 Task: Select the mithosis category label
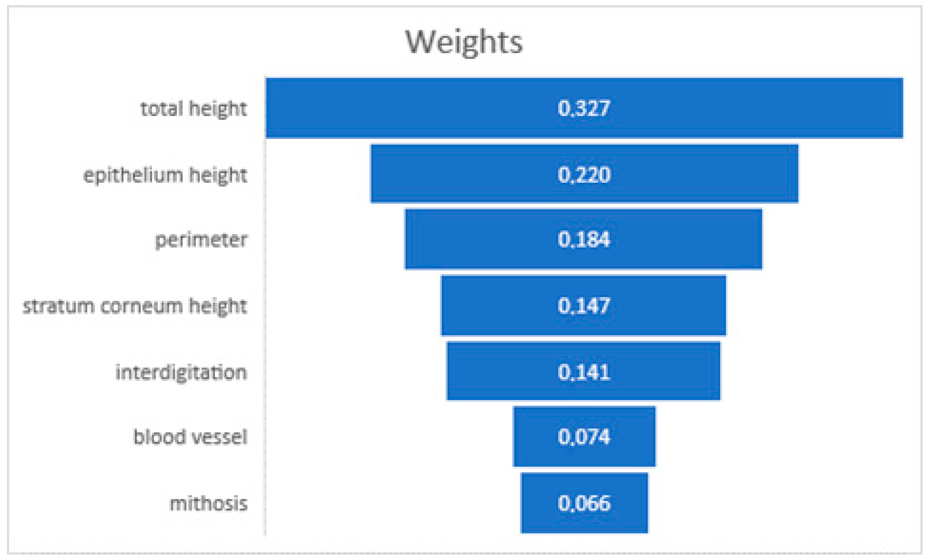click(209, 504)
